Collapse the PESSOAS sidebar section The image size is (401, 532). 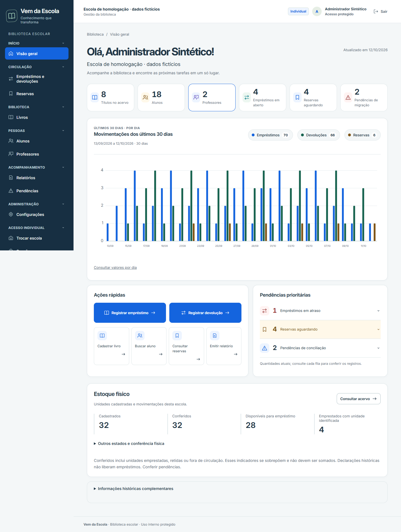[x=36, y=130]
